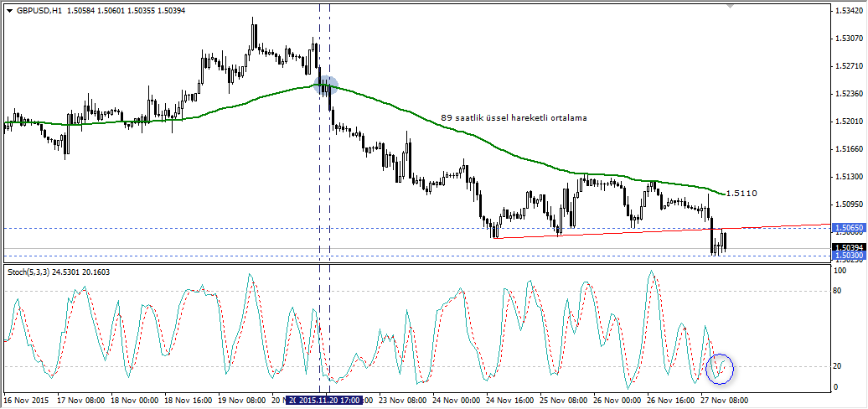Click the 16 Nov 2015 time label
The image size is (868, 409).
point(26,400)
